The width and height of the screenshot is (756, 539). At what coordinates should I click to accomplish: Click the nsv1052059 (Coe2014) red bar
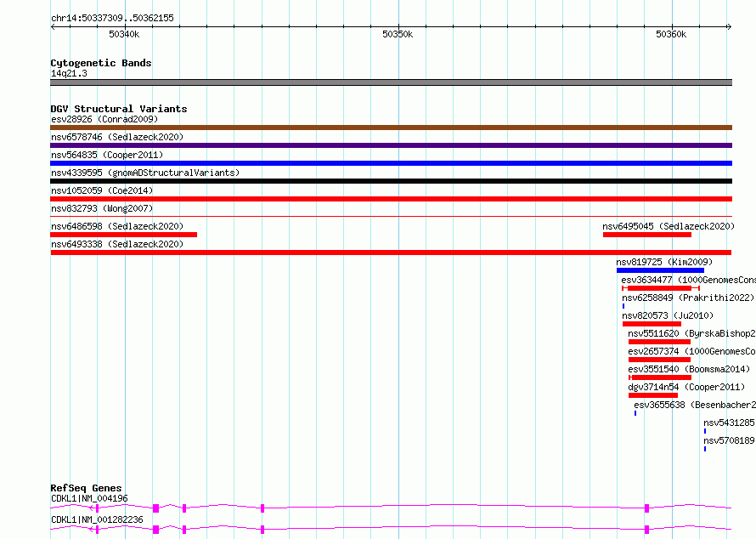tap(391, 199)
